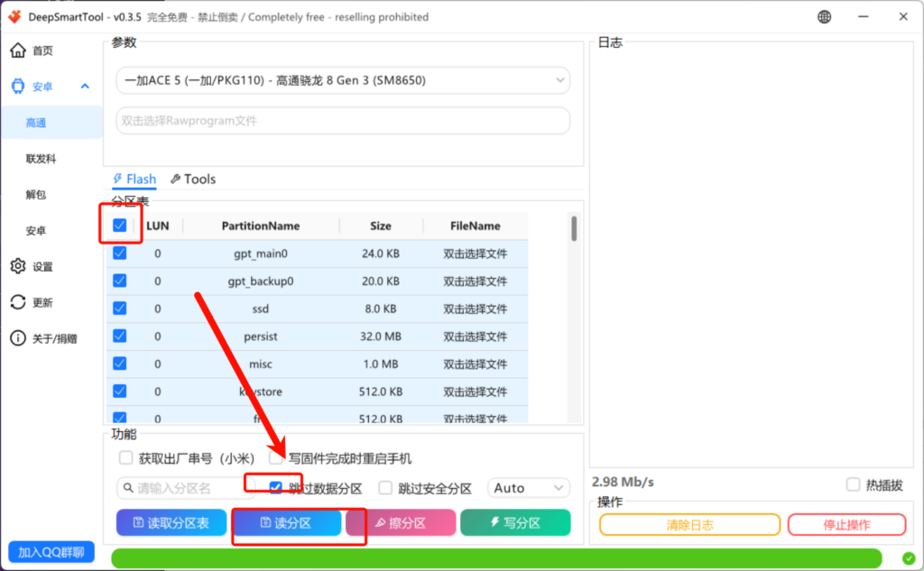Enable 热插拔 hot-plug checkbox

(x=853, y=485)
